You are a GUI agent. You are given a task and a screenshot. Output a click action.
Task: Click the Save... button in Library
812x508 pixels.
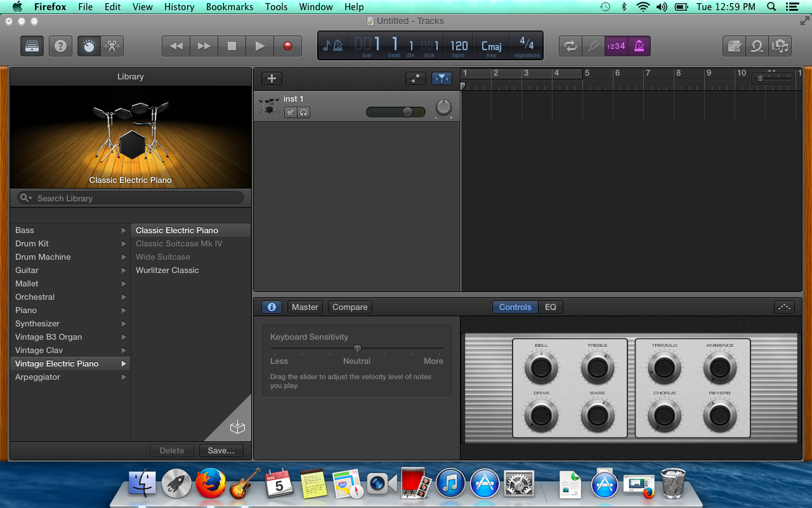pyautogui.click(x=221, y=450)
